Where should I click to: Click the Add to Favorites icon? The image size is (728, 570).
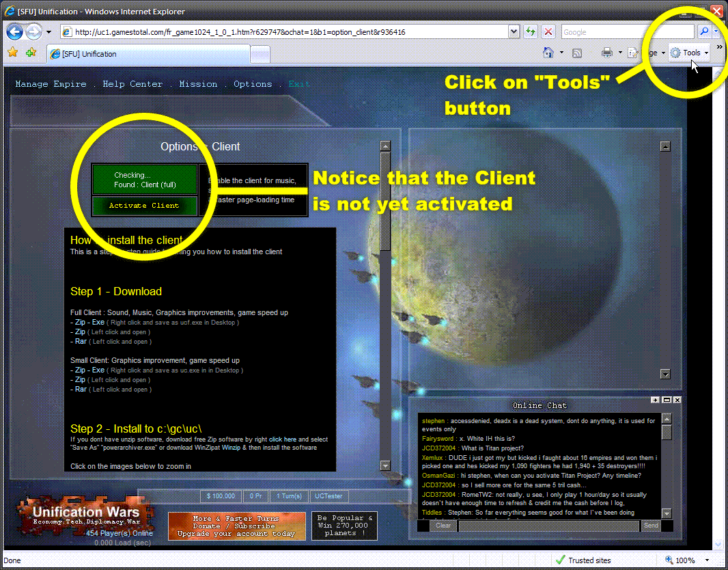click(31, 53)
